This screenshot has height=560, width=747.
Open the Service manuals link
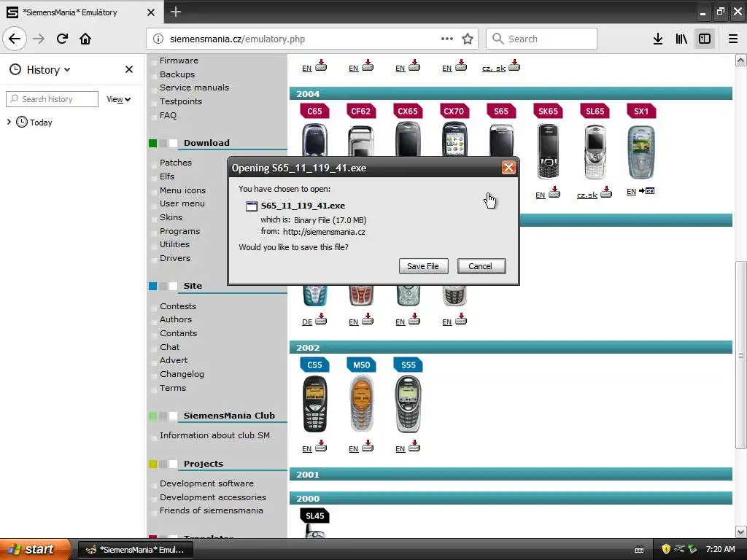point(194,87)
